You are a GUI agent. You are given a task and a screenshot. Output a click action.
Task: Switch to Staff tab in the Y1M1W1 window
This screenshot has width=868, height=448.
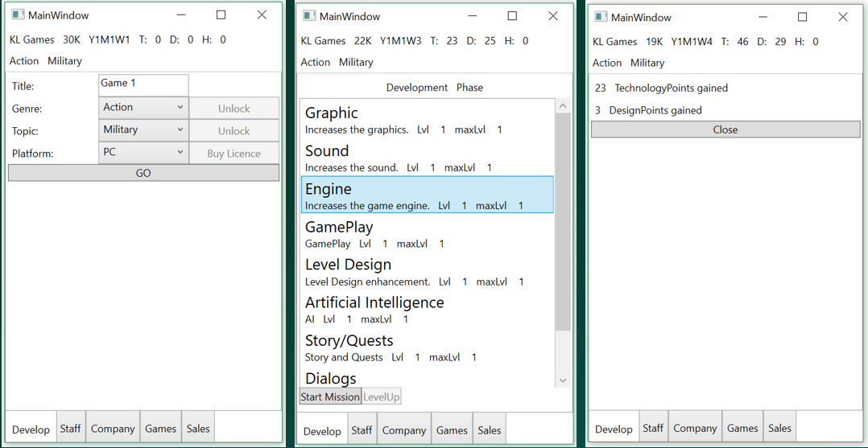(71, 429)
